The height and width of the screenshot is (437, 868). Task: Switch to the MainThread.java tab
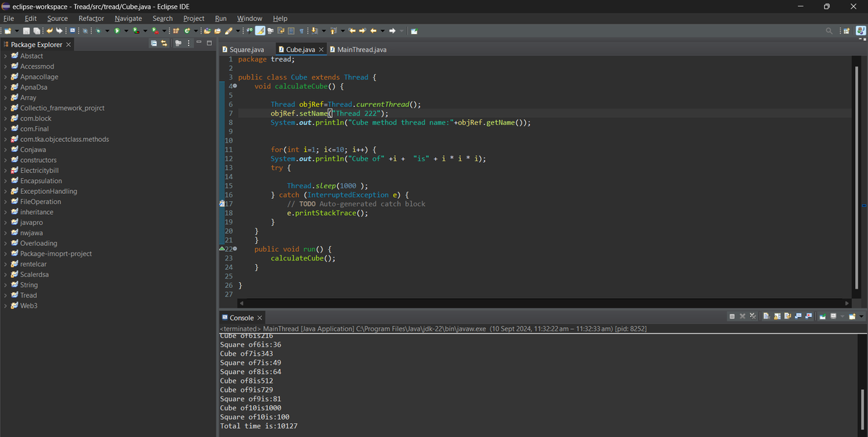(361, 49)
